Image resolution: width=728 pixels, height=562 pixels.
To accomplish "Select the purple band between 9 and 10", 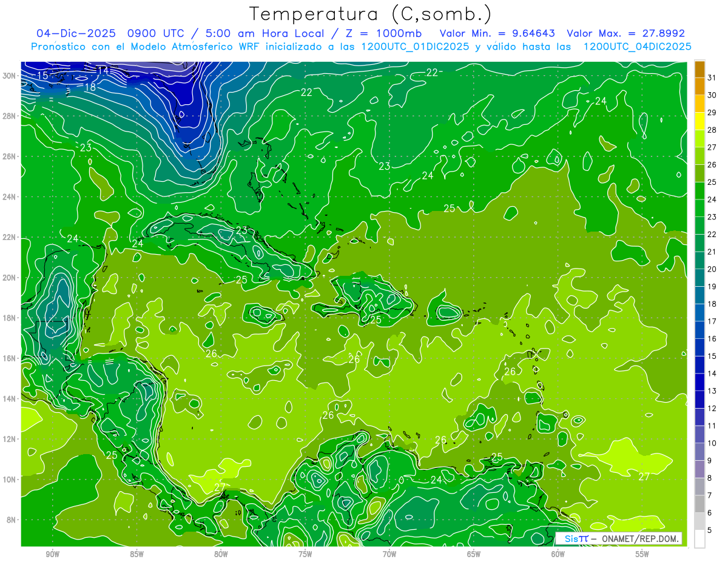I will (x=699, y=452).
